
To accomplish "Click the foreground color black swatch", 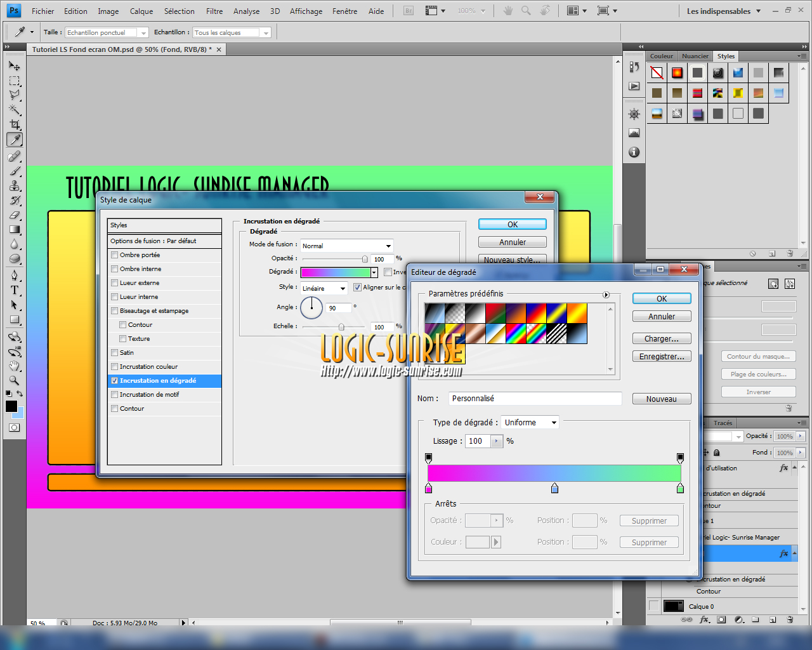I will tap(11, 406).
